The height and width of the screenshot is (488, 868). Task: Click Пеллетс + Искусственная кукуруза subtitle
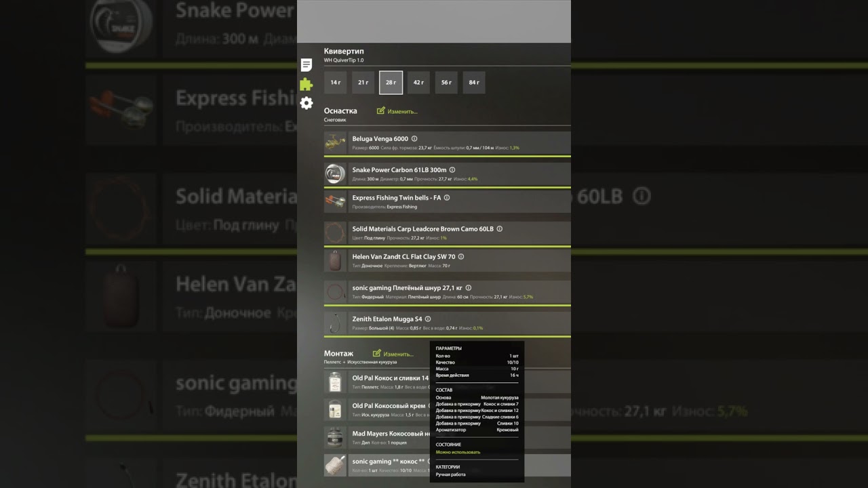pos(360,363)
